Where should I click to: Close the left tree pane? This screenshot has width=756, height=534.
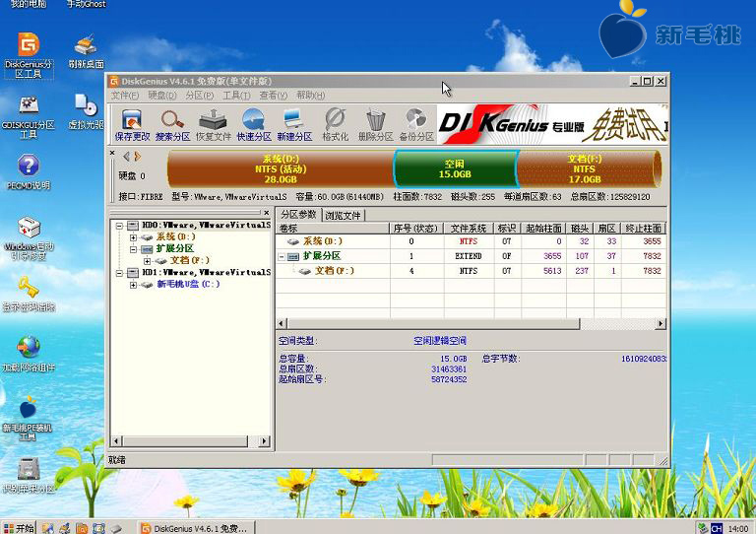pyautogui.click(x=266, y=212)
